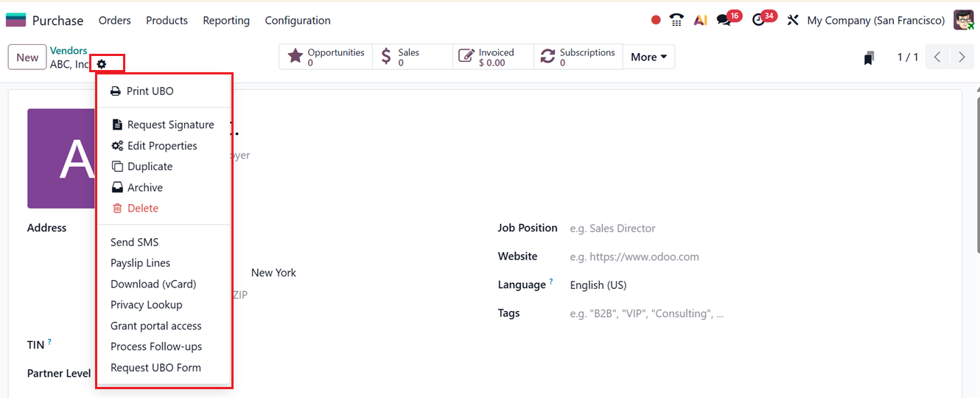Open the user avatar menu
This screenshot has width=980, height=398.
tap(964, 20)
